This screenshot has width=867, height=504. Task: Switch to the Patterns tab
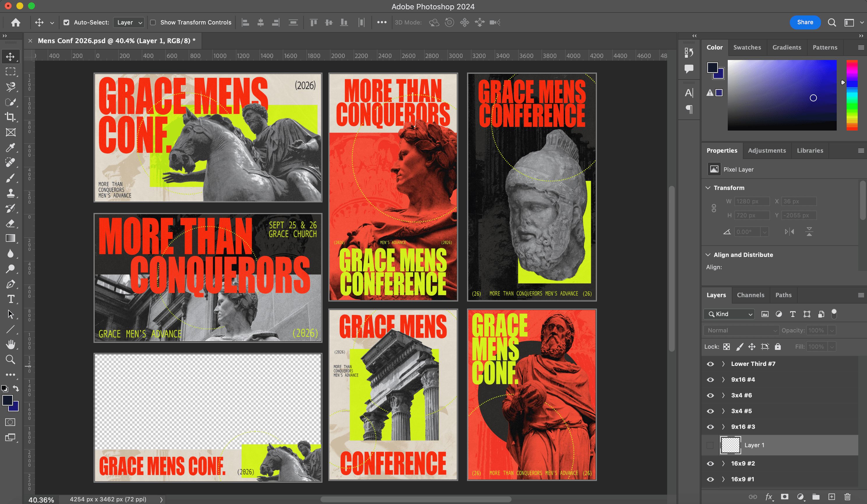pos(825,47)
